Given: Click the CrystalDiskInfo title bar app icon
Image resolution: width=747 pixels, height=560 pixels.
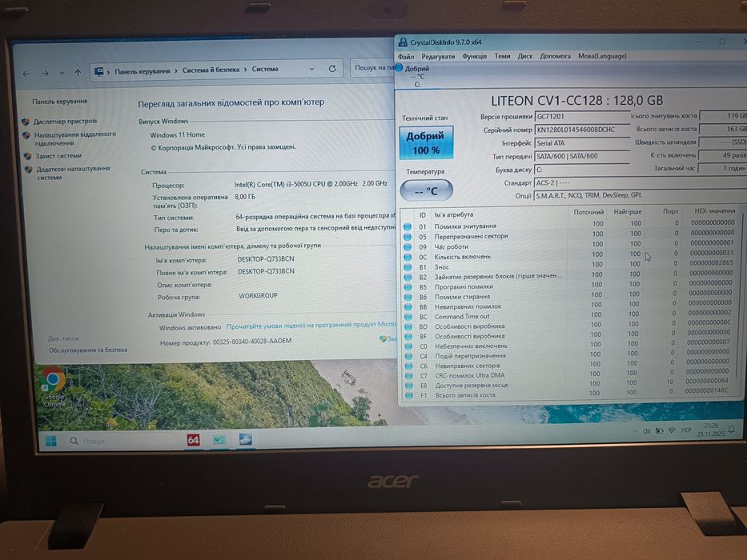Looking at the screenshot, I should pos(403,42).
